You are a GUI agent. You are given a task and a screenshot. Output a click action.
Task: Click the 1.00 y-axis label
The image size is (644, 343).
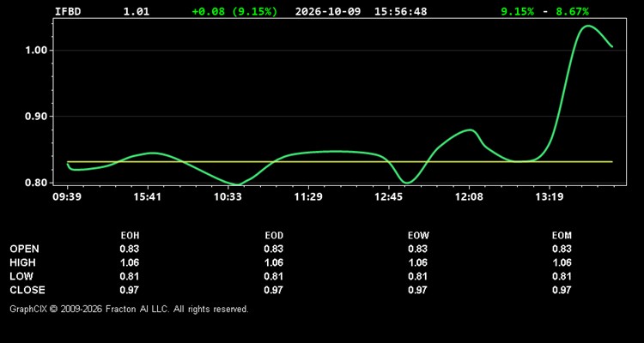36,50
